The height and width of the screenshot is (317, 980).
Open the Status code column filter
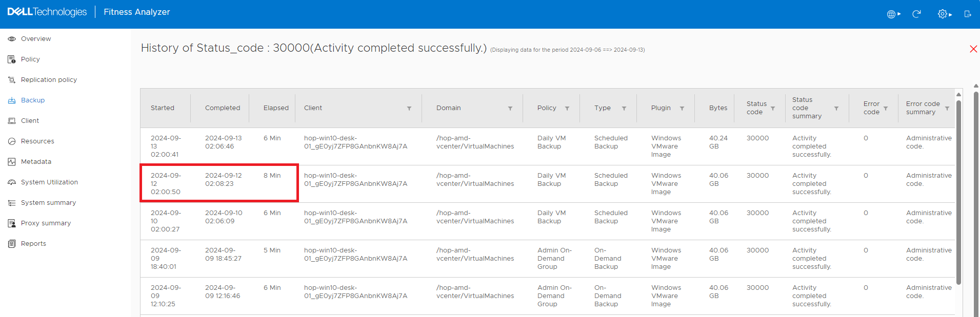773,109
